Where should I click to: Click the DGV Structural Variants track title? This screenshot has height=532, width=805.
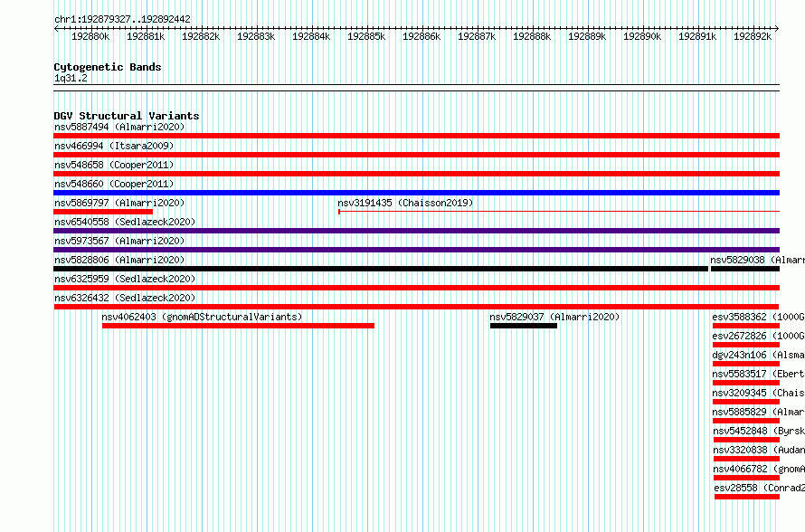(127, 116)
